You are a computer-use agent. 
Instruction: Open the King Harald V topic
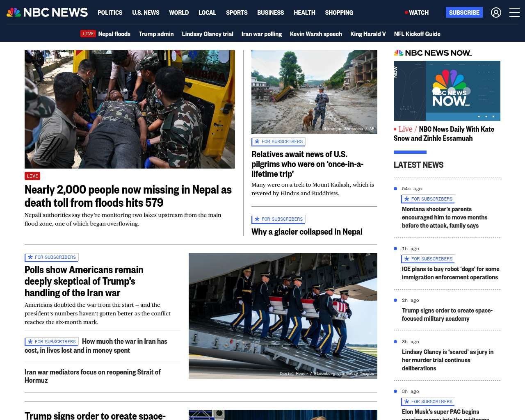[368, 34]
